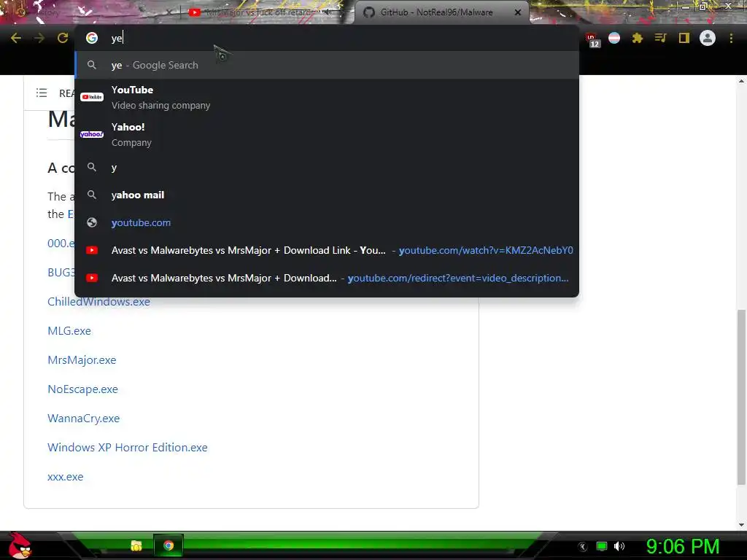This screenshot has height=560, width=747.
Task: Open the uBlock extension showing badge 12
Action: pos(592,39)
